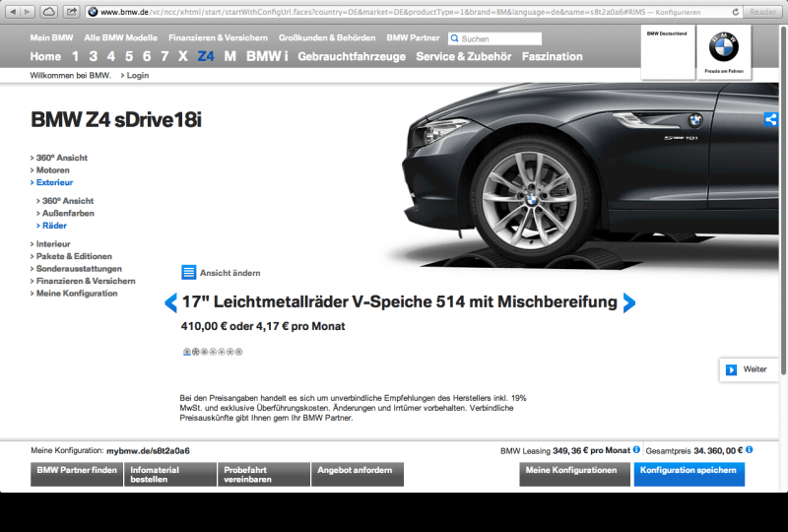788x532 pixels.
Task: Click the Weiter button
Action: (x=749, y=369)
